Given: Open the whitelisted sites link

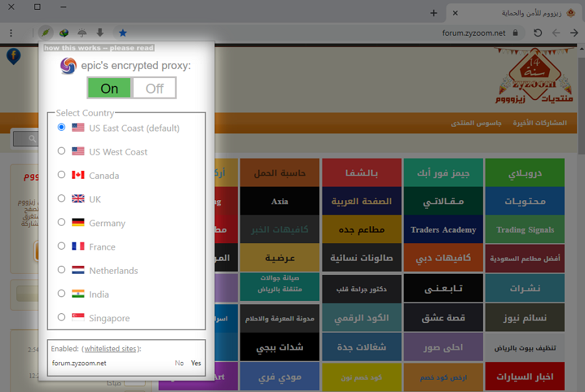Looking at the screenshot, I should pyautogui.click(x=110, y=348).
